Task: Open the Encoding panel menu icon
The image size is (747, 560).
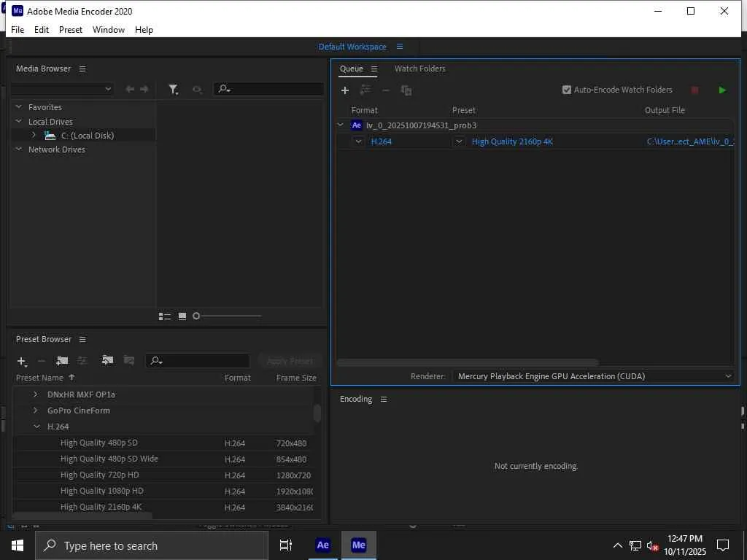Action: (384, 400)
